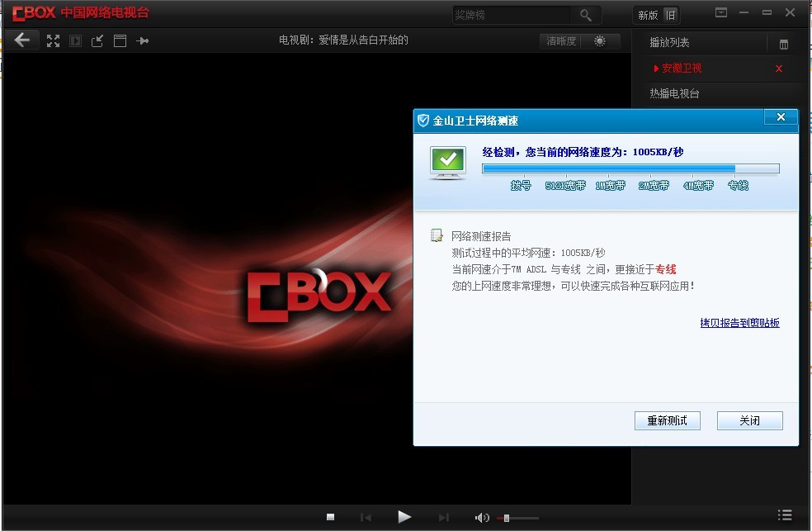Screen dimensions: 812x531
Task: Switch to 新版 interface
Action: click(x=648, y=15)
